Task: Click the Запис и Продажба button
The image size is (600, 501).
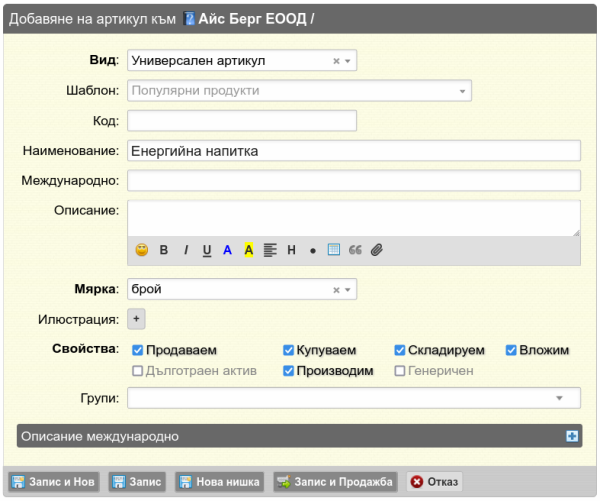Action: [x=335, y=481]
